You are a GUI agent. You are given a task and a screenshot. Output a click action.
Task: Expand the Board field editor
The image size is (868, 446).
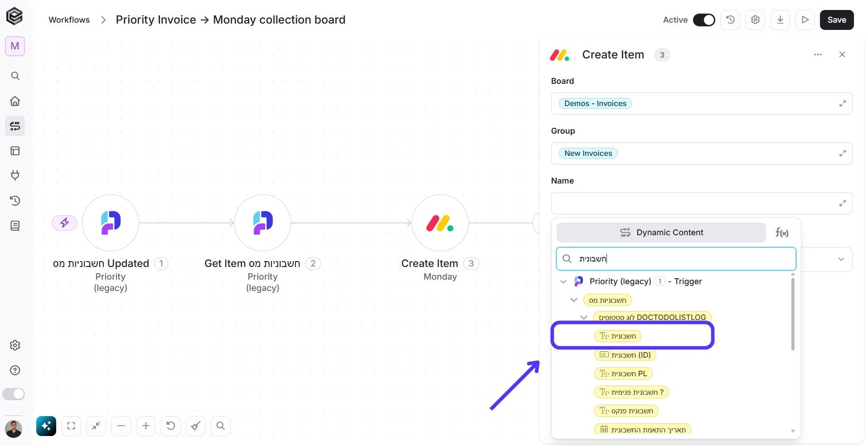pos(843,104)
